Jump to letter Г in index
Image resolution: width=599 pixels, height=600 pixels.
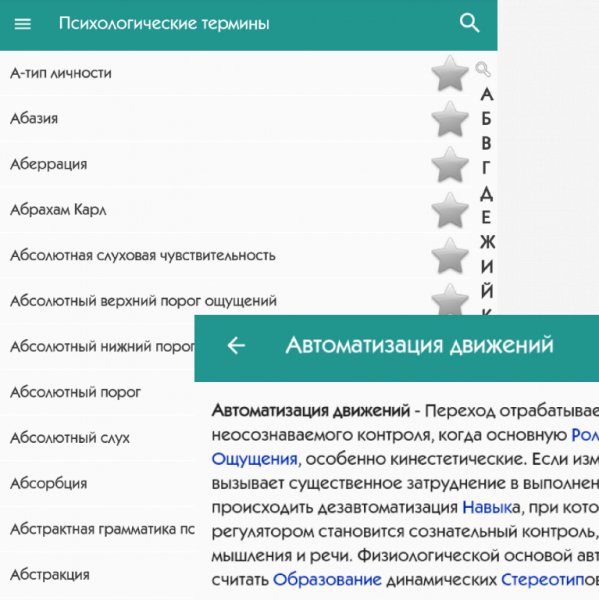coord(486,168)
